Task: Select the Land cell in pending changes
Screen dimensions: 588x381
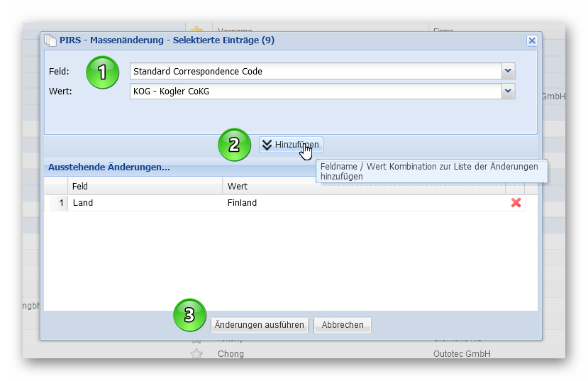Action: pos(145,203)
